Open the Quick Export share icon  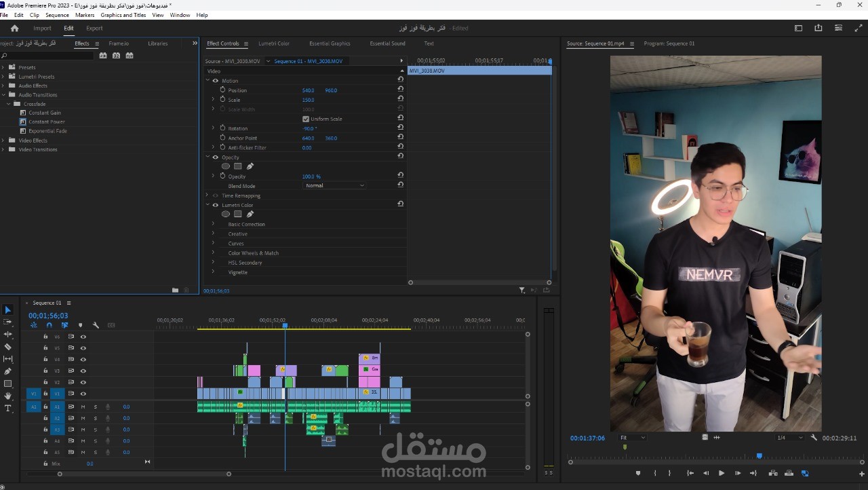click(x=818, y=28)
